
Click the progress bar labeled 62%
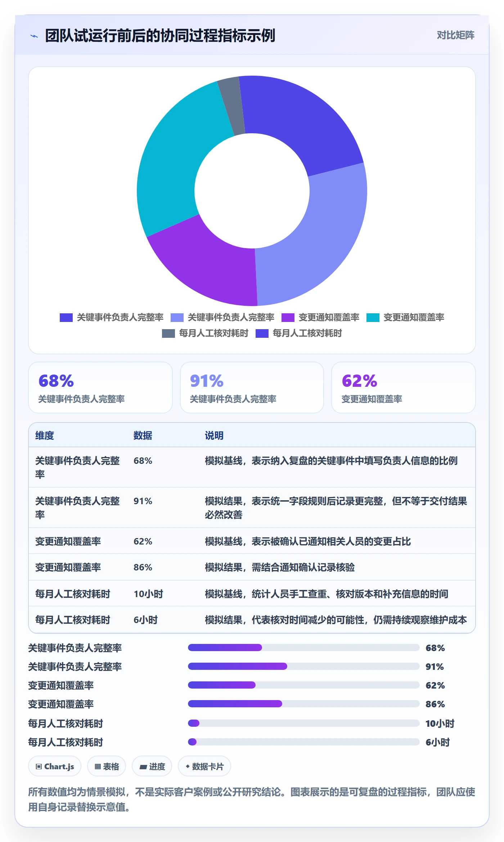(x=304, y=685)
